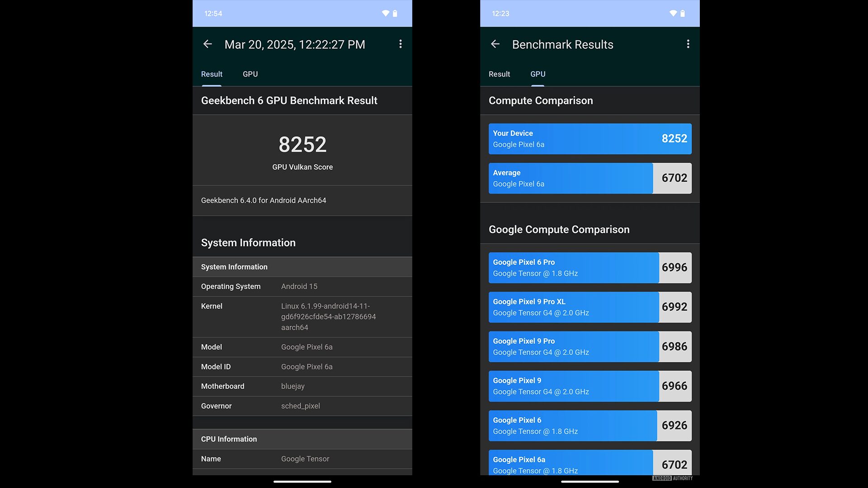
Task: Tap Google Pixel 6 Pro 6996 bar
Action: tap(590, 267)
